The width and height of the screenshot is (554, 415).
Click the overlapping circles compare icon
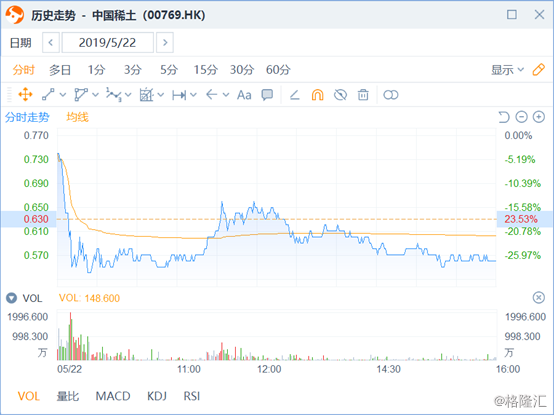pos(390,95)
